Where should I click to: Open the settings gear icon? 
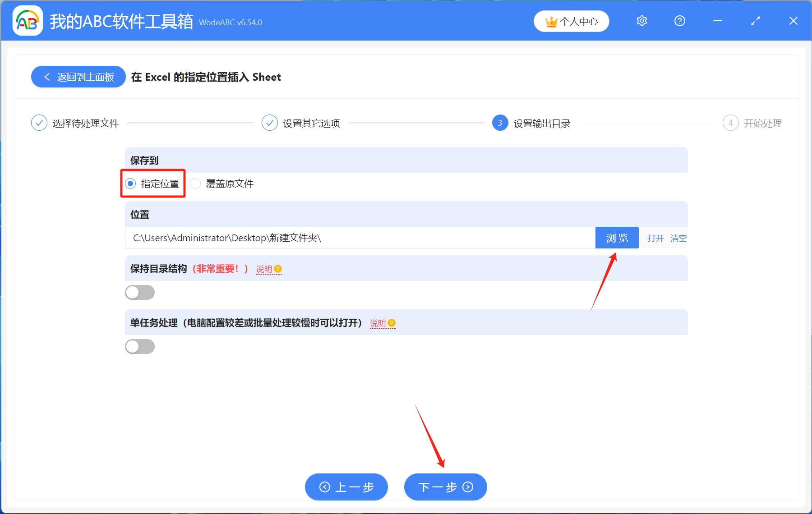[641, 21]
